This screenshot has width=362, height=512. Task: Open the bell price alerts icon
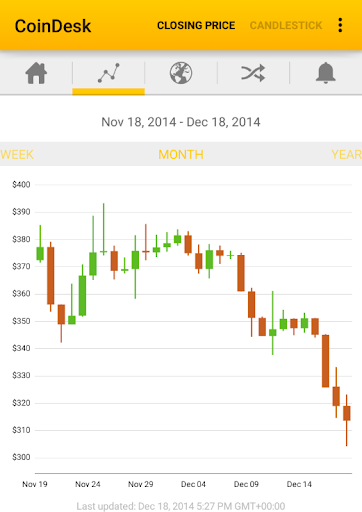pyautogui.click(x=325, y=73)
